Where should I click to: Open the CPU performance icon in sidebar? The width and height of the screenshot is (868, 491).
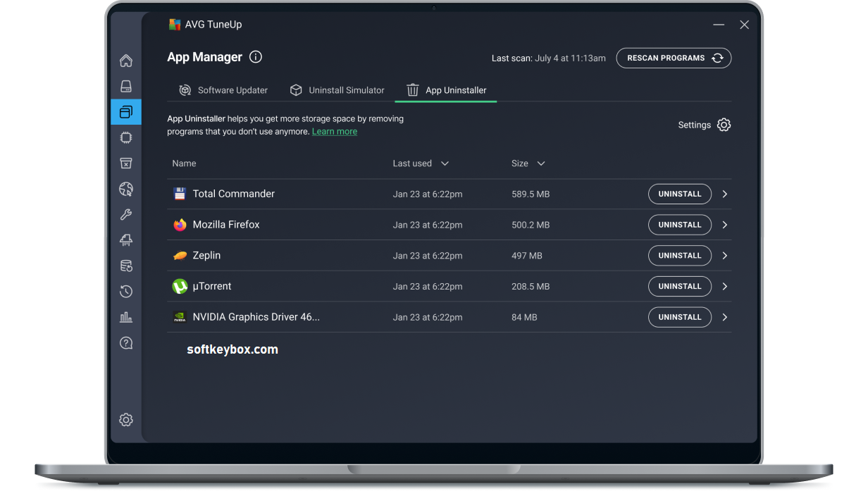(126, 137)
